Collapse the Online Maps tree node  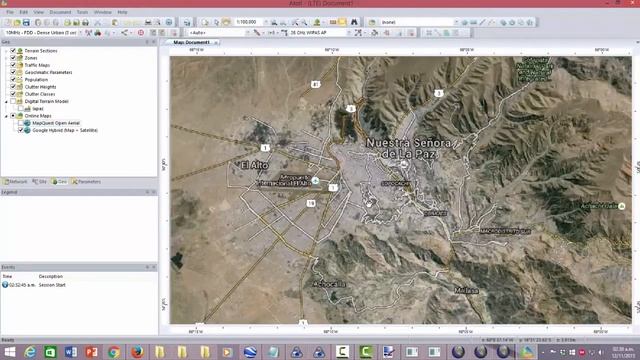tap(6, 116)
